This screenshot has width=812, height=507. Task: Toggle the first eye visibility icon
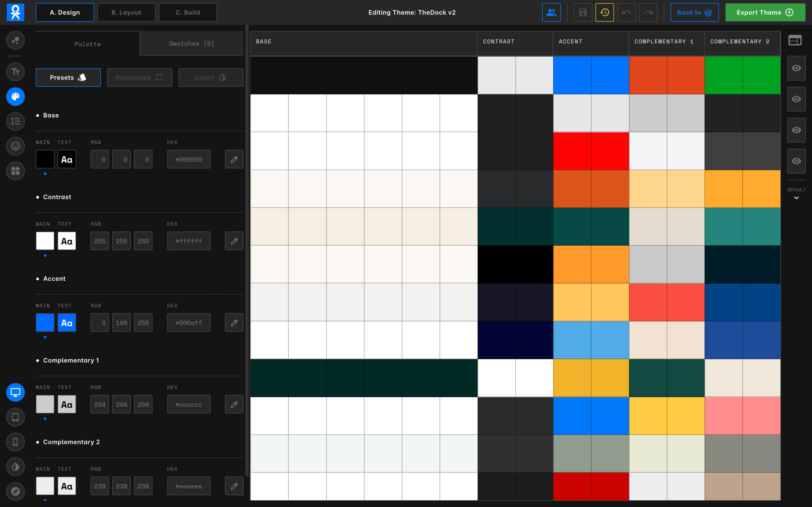pos(796,68)
